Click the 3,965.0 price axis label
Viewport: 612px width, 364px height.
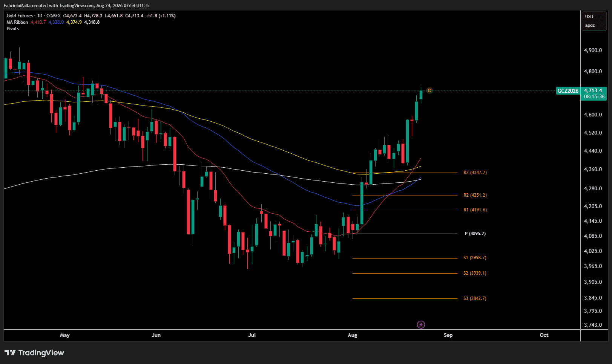coord(593,266)
